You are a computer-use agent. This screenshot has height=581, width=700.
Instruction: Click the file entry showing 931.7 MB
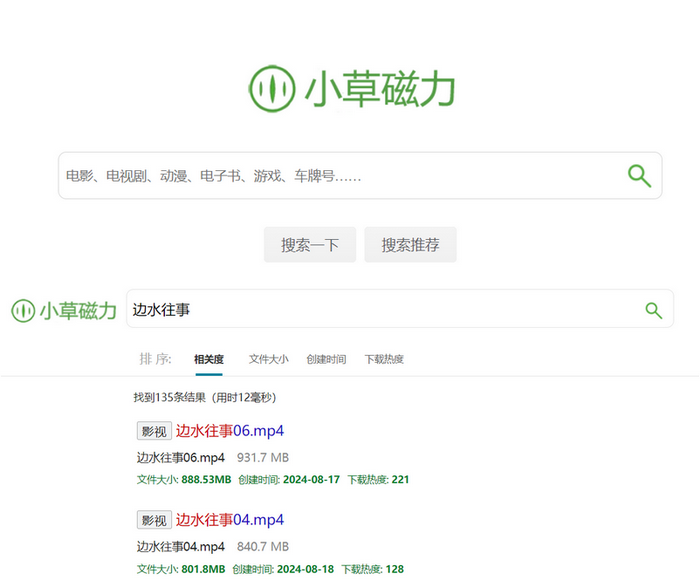181,457
